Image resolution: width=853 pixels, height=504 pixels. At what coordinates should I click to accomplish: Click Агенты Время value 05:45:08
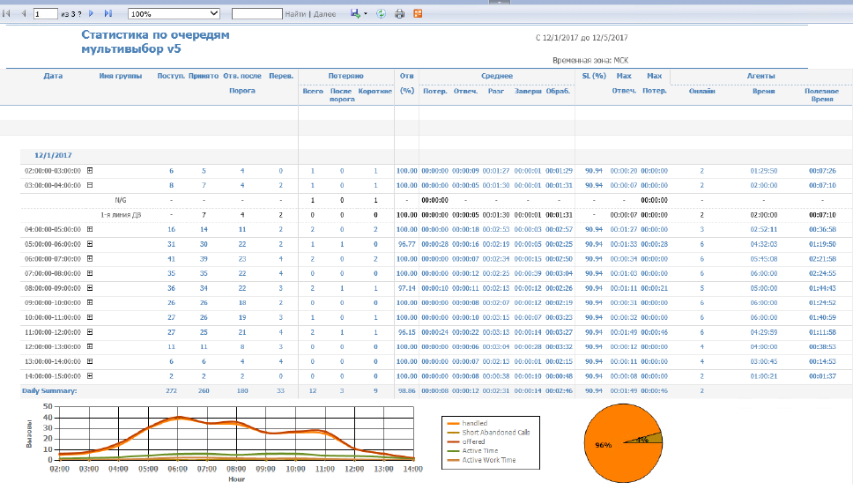(764, 259)
